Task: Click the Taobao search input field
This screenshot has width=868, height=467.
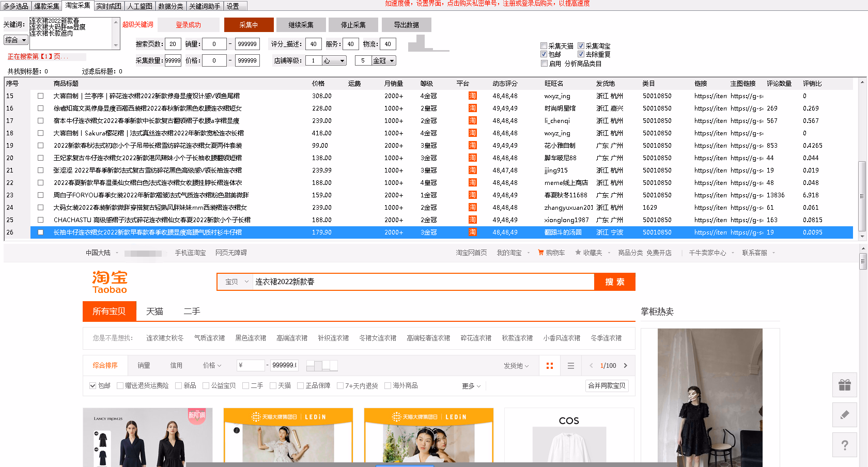Action: pos(423,282)
